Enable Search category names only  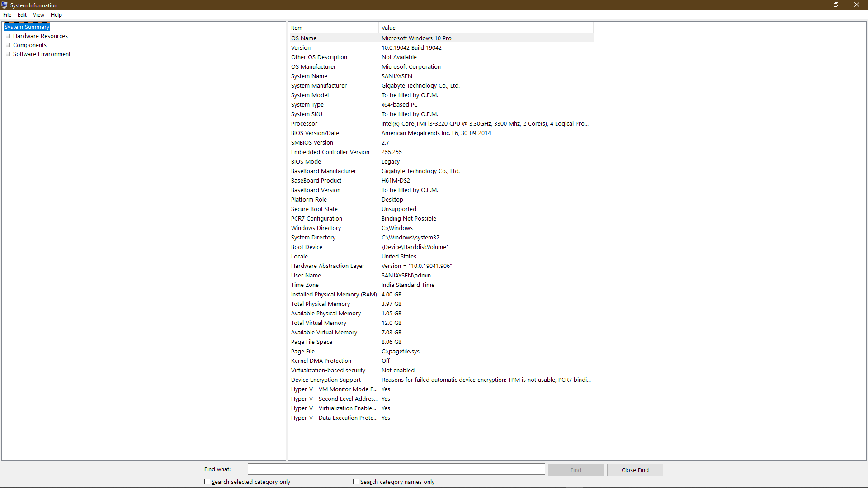pyautogui.click(x=356, y=482)
